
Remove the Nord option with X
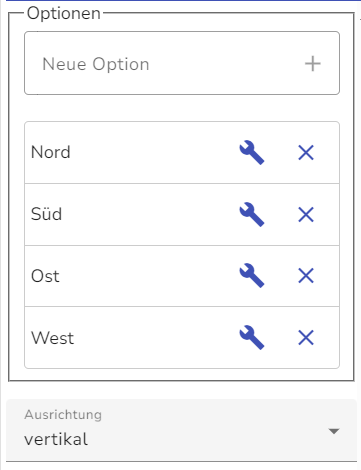pos(306,153)
